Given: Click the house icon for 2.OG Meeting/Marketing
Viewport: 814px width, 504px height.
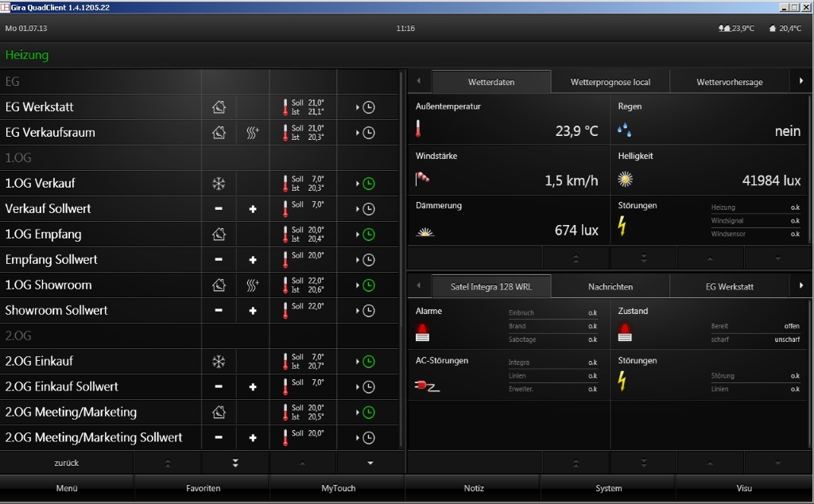Looking at the screenshot, I should coord(219,413).
